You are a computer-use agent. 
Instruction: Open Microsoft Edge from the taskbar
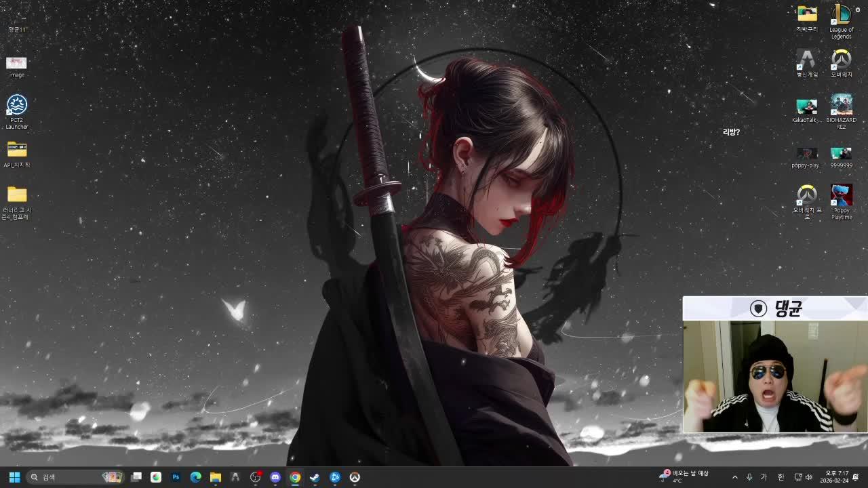[195, 477]
